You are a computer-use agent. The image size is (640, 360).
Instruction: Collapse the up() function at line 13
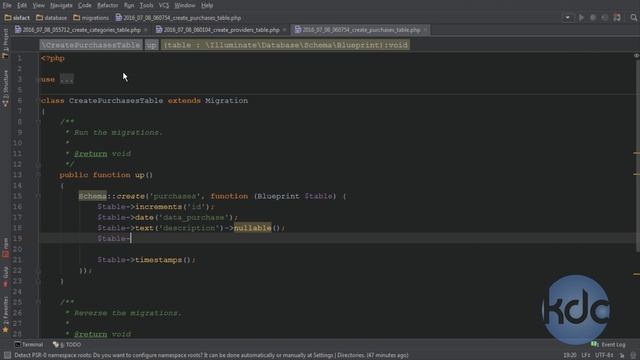point(38,175)
